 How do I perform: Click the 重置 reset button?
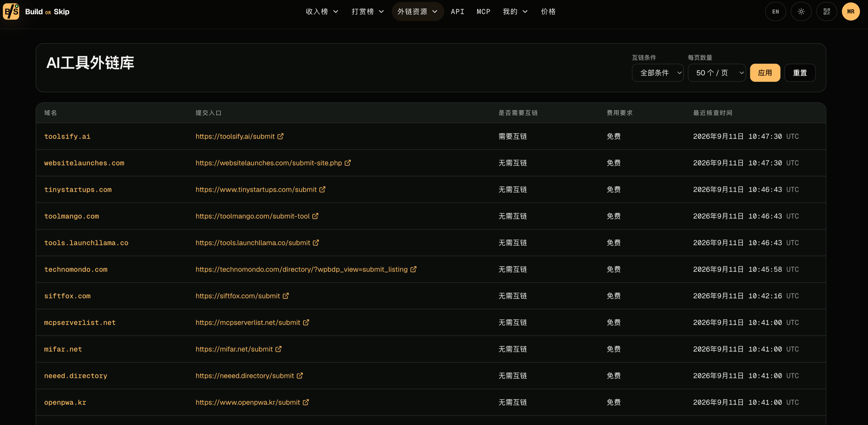pyautogui.click(x=800, y=73)
